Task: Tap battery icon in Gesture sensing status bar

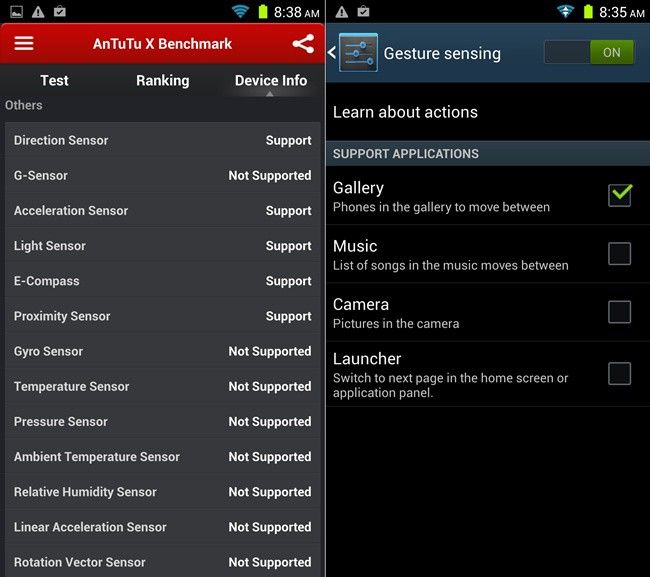Action: (x=588, y=11)
